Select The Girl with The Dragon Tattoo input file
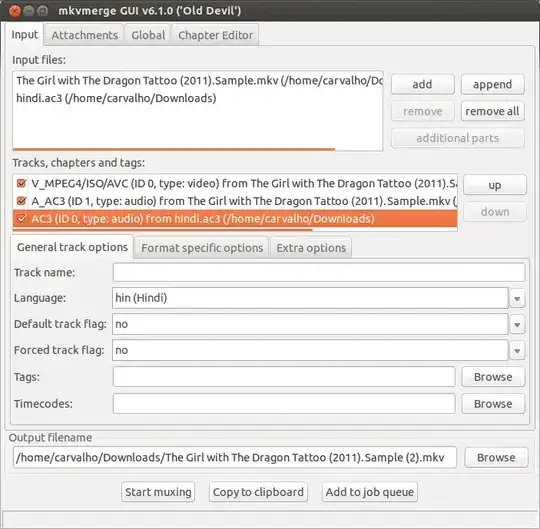The image size is (540, 529). coord(198,80)
